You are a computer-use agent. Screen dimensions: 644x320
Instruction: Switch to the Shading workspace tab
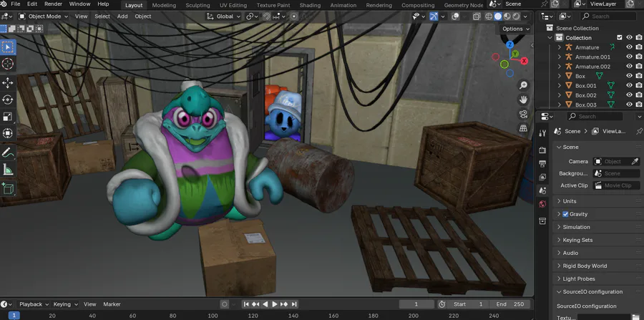(310, 5)
